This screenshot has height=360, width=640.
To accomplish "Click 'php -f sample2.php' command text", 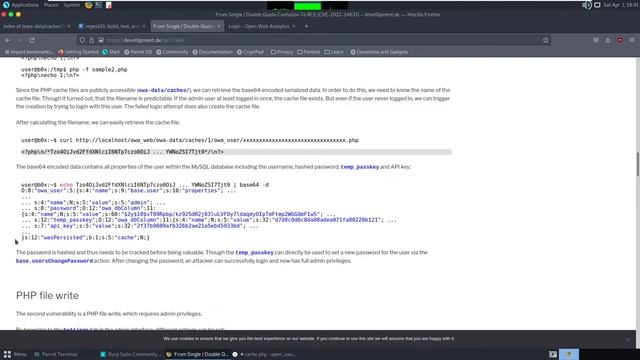I will (x=98, y=69).
